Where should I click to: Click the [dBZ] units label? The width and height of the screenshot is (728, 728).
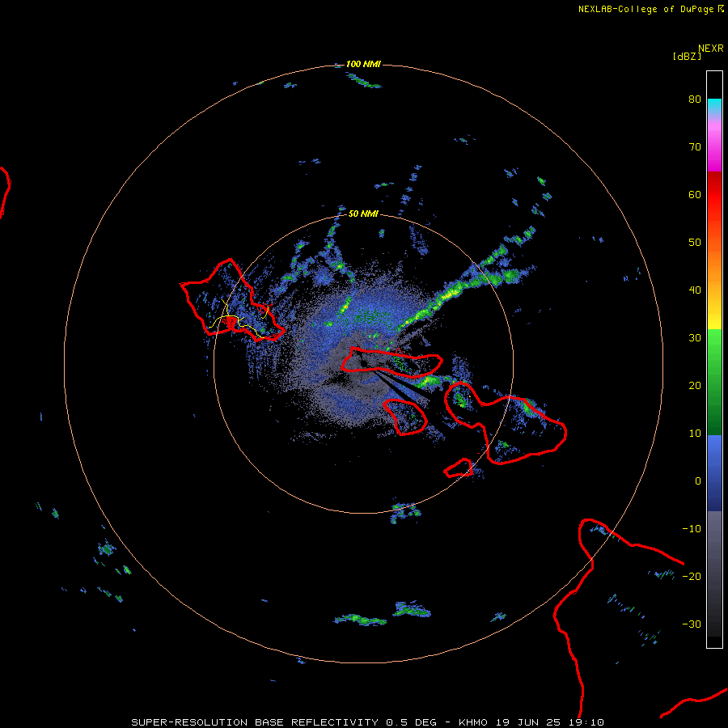pyautogui.click(x=687, y=56)
